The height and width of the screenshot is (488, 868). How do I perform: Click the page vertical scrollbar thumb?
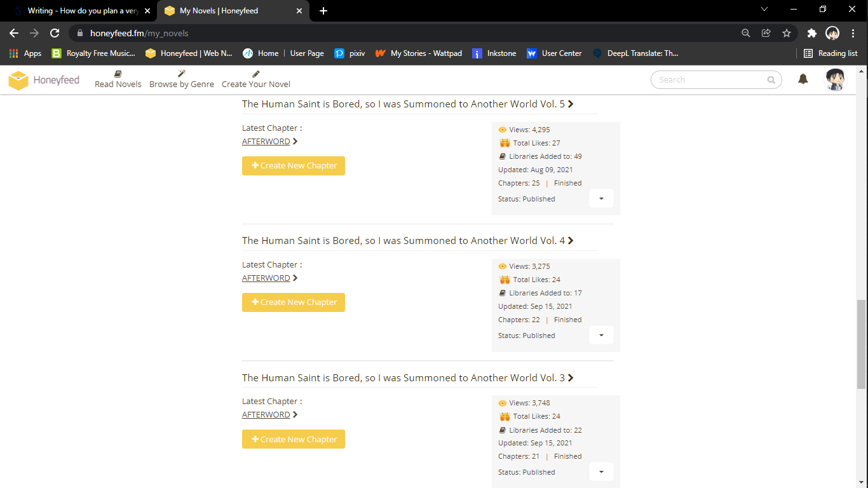tap(862, 343)
